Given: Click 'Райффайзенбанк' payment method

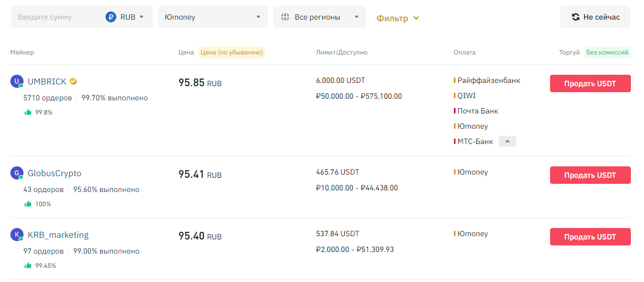Looking at the screenshot, I should tap(489, 80).
